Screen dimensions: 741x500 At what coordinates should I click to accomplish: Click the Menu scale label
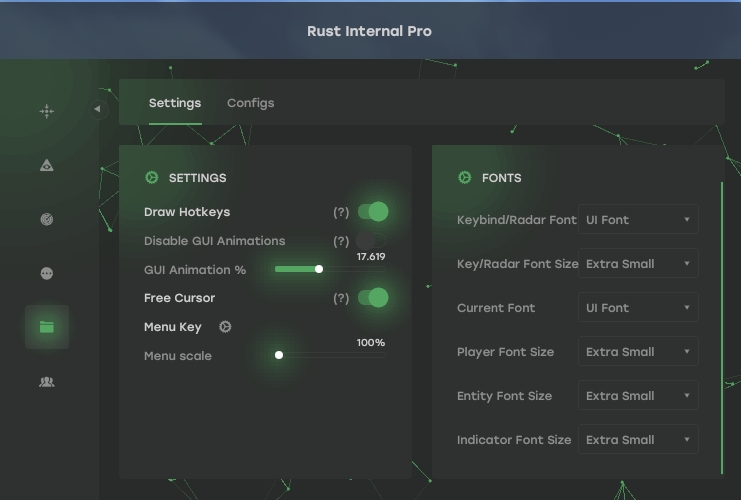[x=178, y=356]
